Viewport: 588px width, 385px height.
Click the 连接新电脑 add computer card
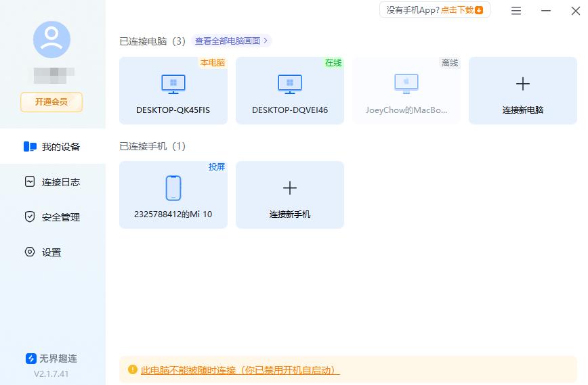[523, 91]
